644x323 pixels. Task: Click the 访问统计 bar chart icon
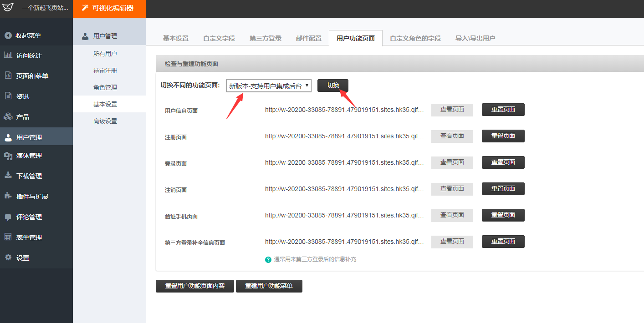click(x=8, y=56)
